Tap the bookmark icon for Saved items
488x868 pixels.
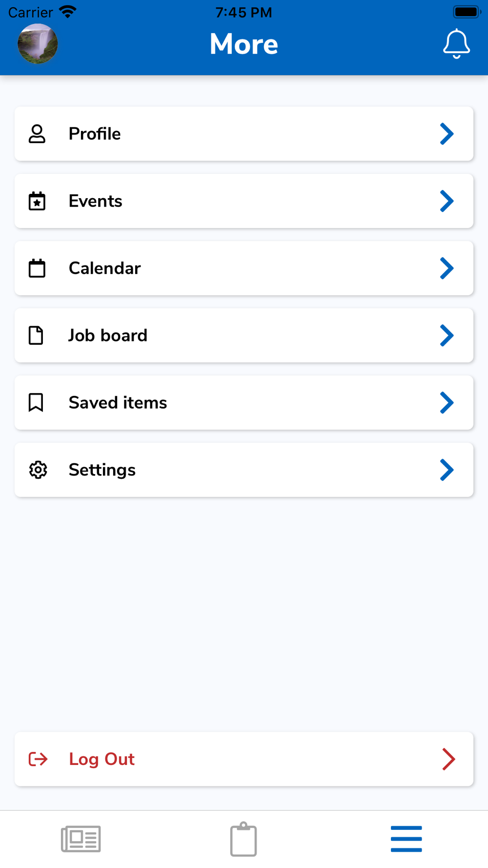(36, 403)
